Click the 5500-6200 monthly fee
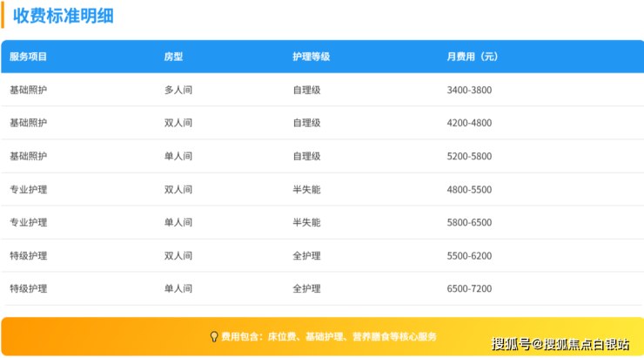The height and width of the screenshot is (358, 644). tap(469, 255)
